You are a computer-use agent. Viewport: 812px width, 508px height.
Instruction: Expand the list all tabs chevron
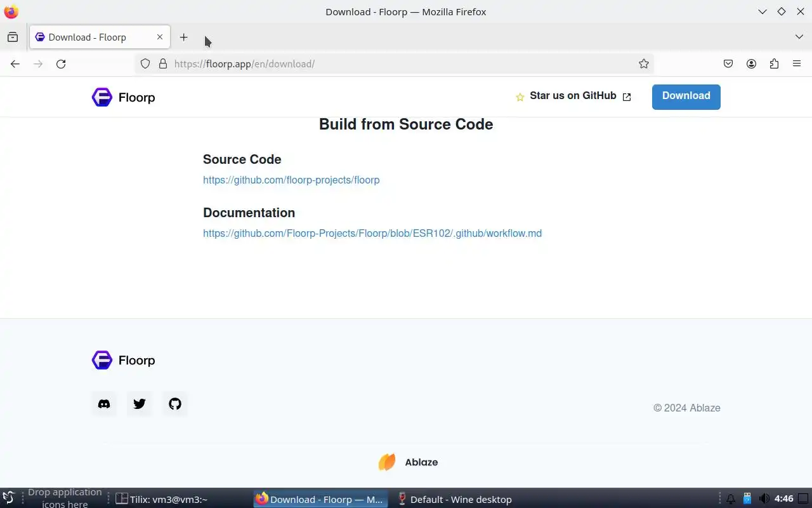tap(799, 37)
